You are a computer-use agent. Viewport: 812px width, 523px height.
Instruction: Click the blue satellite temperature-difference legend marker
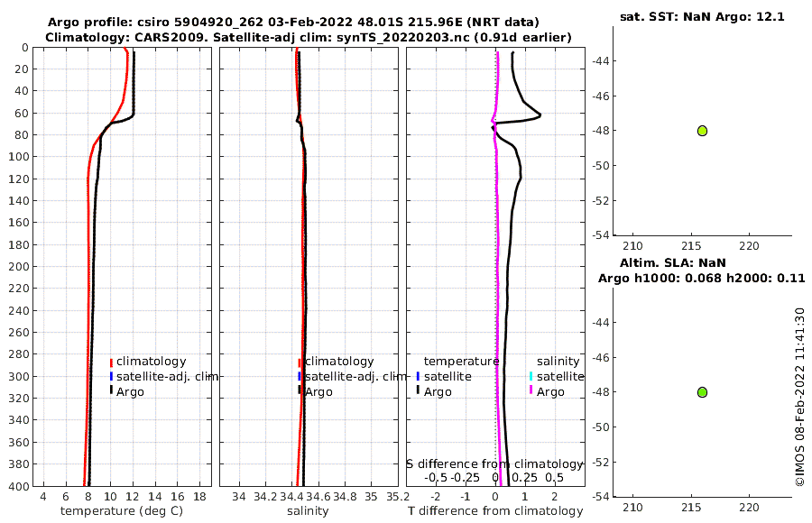pos(418,376)
